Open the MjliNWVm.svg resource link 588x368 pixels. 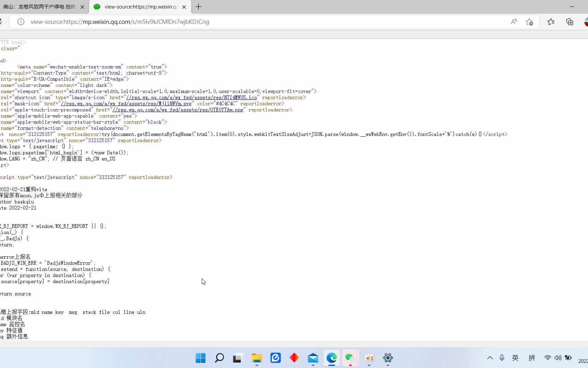[x=126, y=104]
